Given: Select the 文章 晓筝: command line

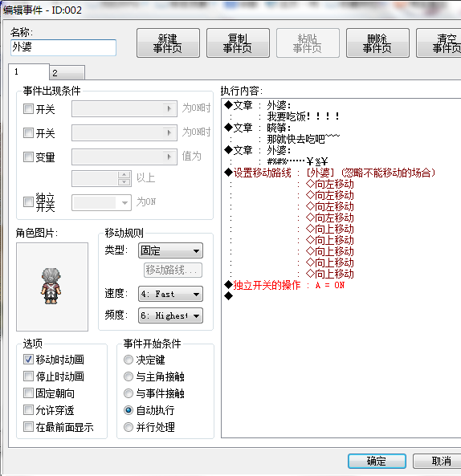Looking at the screenshot, I should [x=258, y=128].
